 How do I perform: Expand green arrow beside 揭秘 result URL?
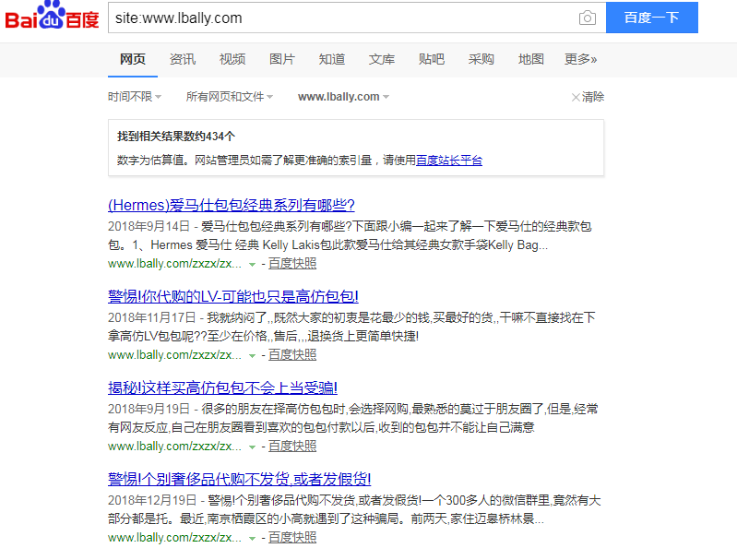[x=252, y=447]
